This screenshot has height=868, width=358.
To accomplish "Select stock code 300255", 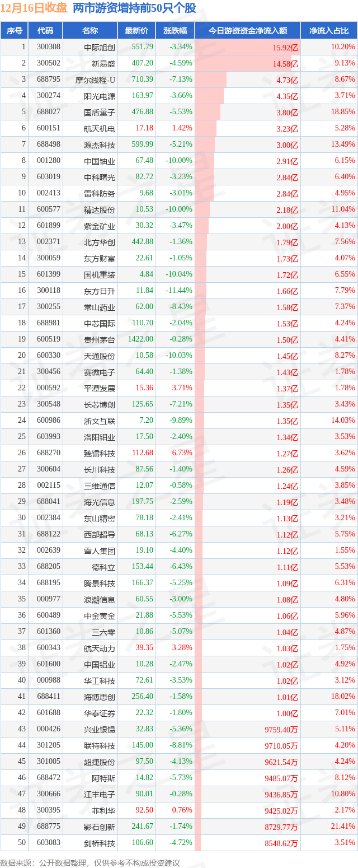I will 49,307.
